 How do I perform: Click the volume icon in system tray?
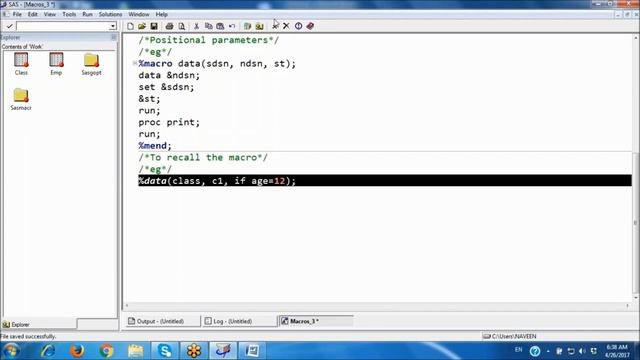coord(582,351)
